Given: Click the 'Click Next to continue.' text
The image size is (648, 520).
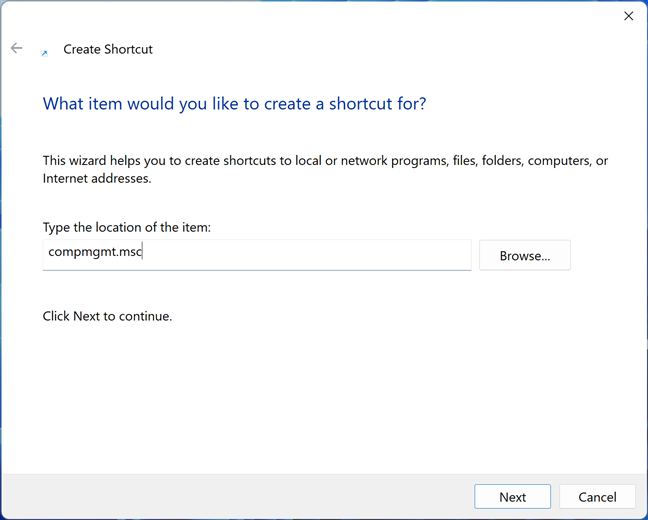Looking at the screenshot, I should 107,316.
